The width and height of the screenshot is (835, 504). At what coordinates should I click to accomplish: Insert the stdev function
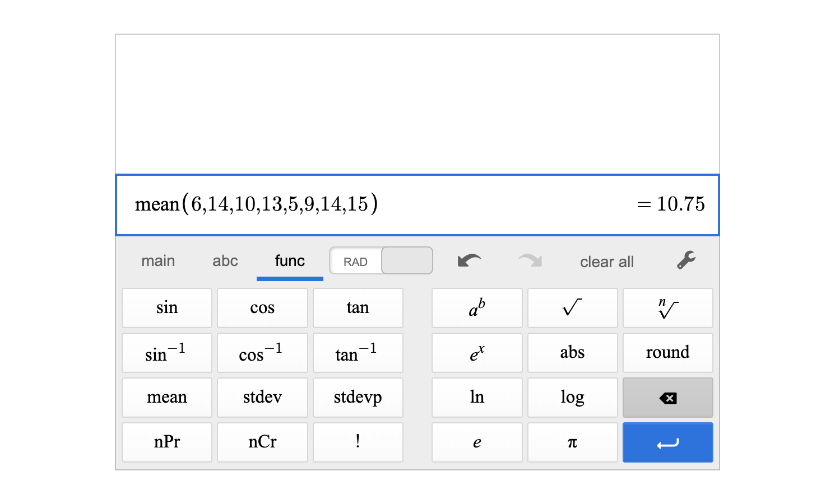coord(262,397)
